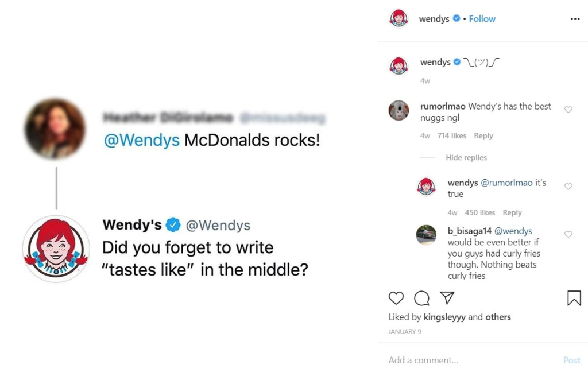
Task: Collapse the thread with Hide replies
Action: pos(466,157)
